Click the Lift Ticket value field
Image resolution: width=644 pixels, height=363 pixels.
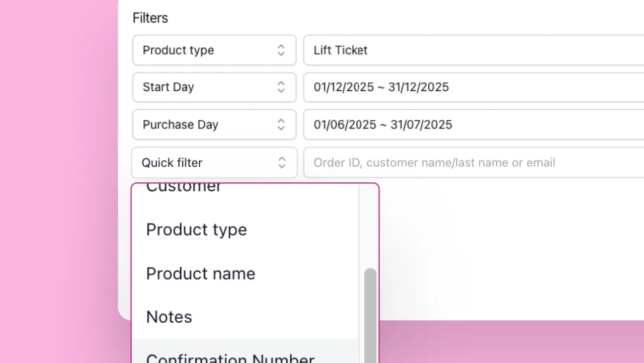coord(473,50)
